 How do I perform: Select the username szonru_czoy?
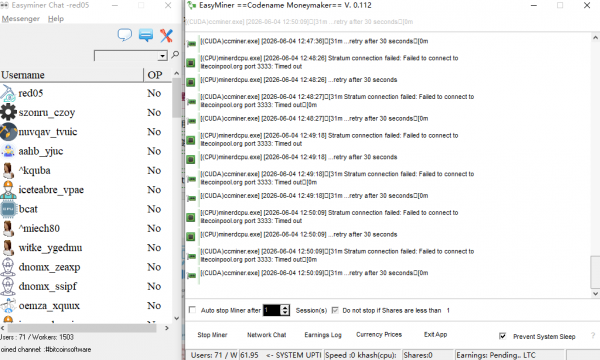click(47, 112)
